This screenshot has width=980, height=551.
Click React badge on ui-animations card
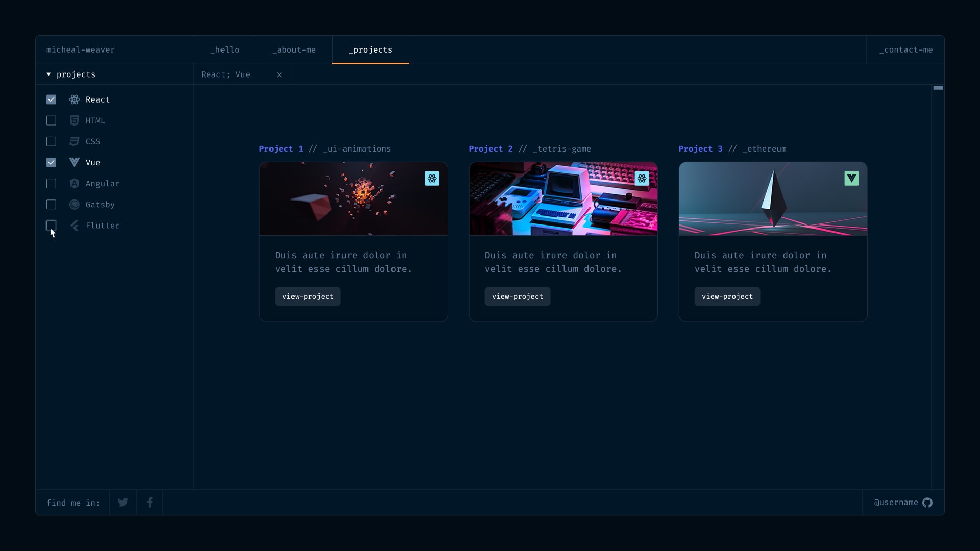432,179
